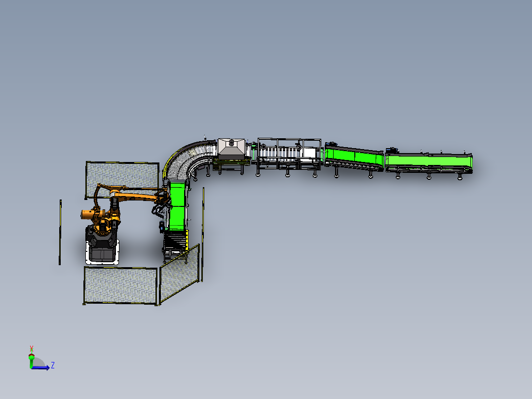Select the white hood machine on conveyor

[232, 149]
